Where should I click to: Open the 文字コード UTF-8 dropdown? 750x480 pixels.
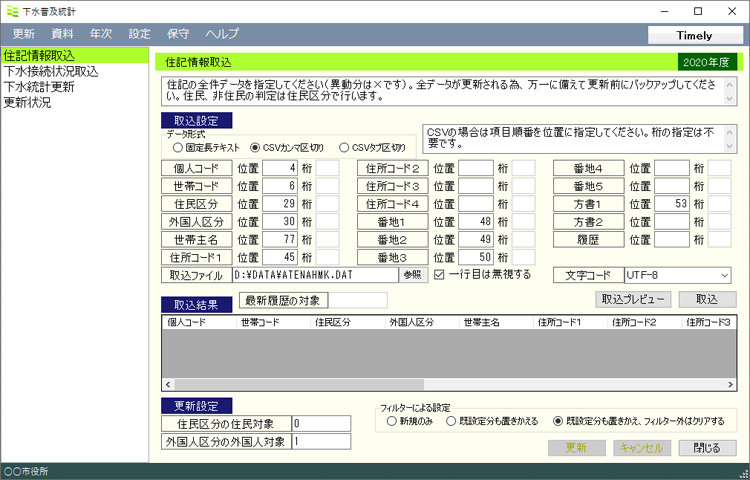(x=677, y=275)
